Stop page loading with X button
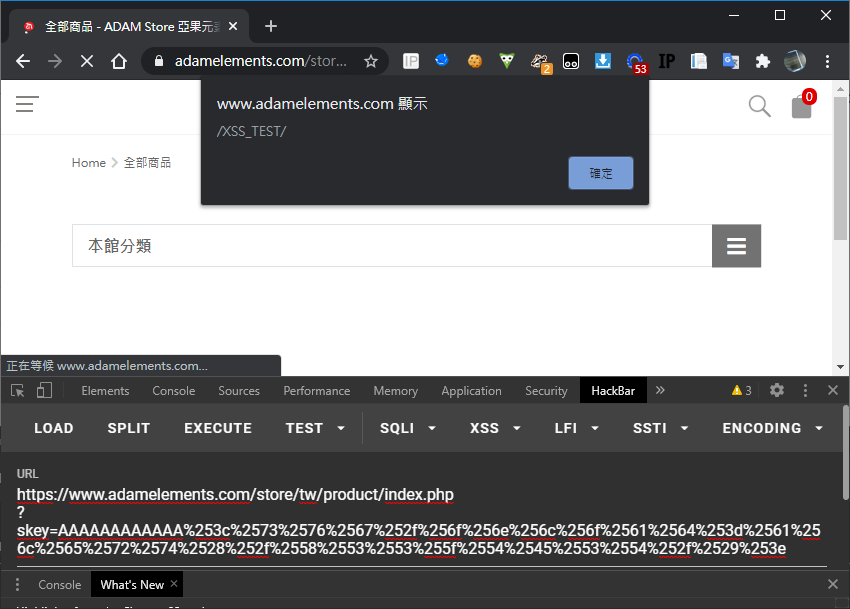This screenshot has width=850, height=609. [87, 61]
